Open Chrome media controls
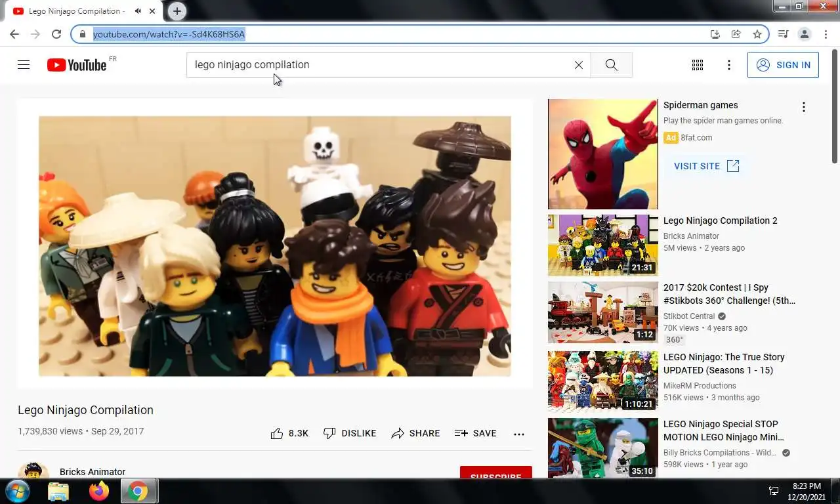The height and width of the screenshot is (504, 840). pyautogui.click(x=783, y=34)
